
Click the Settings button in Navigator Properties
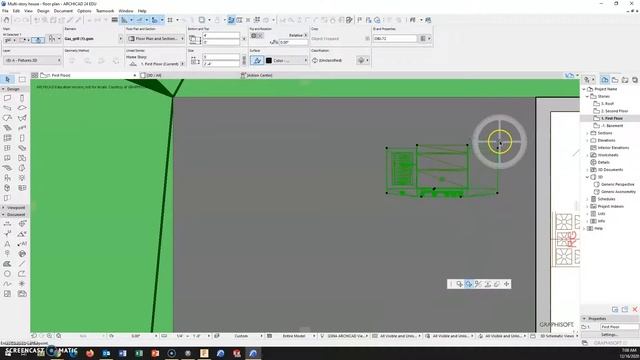pyautogui.click(x=609, y=335)
